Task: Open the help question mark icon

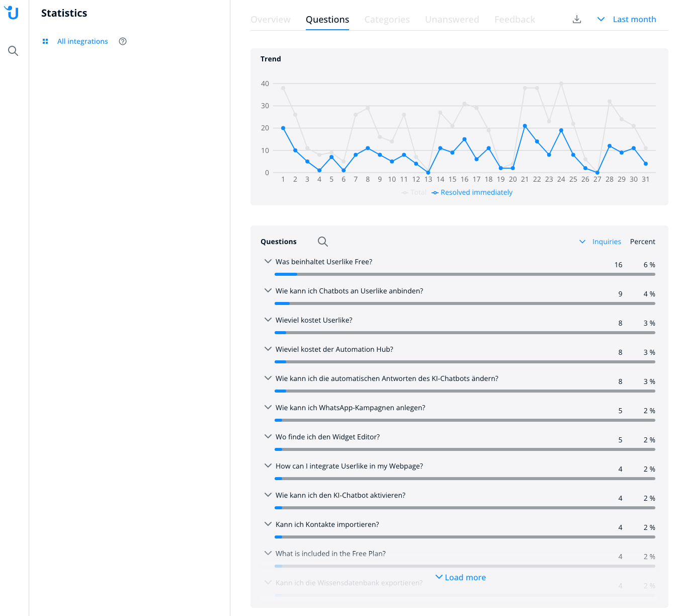Action: pos(123,41)
